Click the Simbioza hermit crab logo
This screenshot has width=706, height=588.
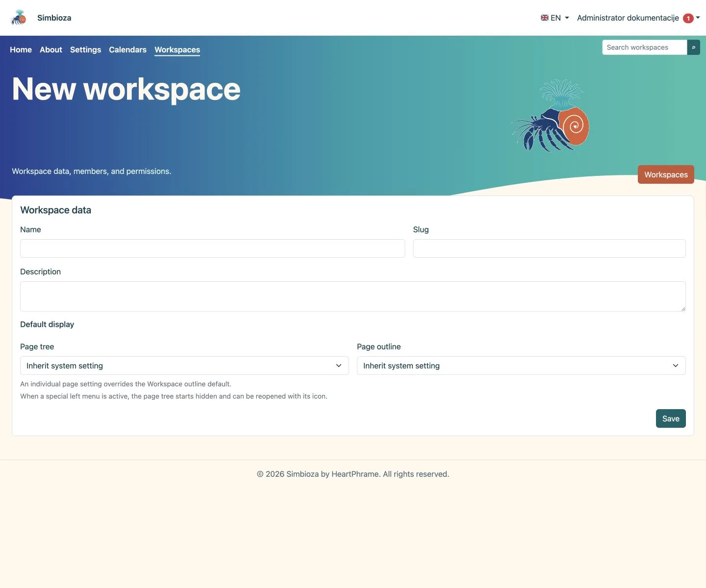[19, 18]
